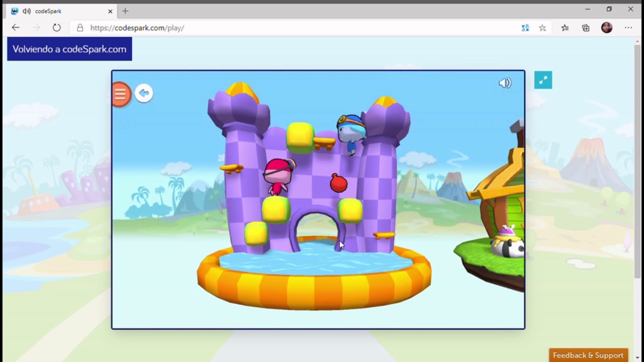Click the address bar URL codespark.com/play/
Viewport: 644px width, 362px height.
[x=137, y=28]
